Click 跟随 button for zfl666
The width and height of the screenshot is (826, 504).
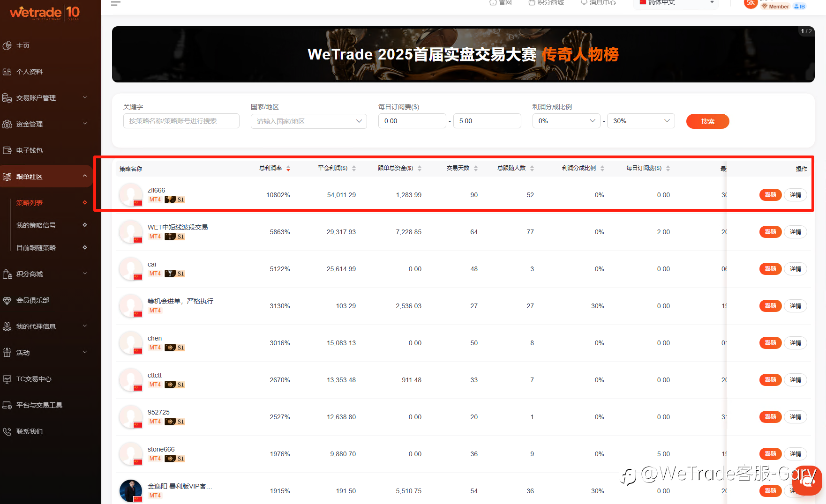click(770, 195)
